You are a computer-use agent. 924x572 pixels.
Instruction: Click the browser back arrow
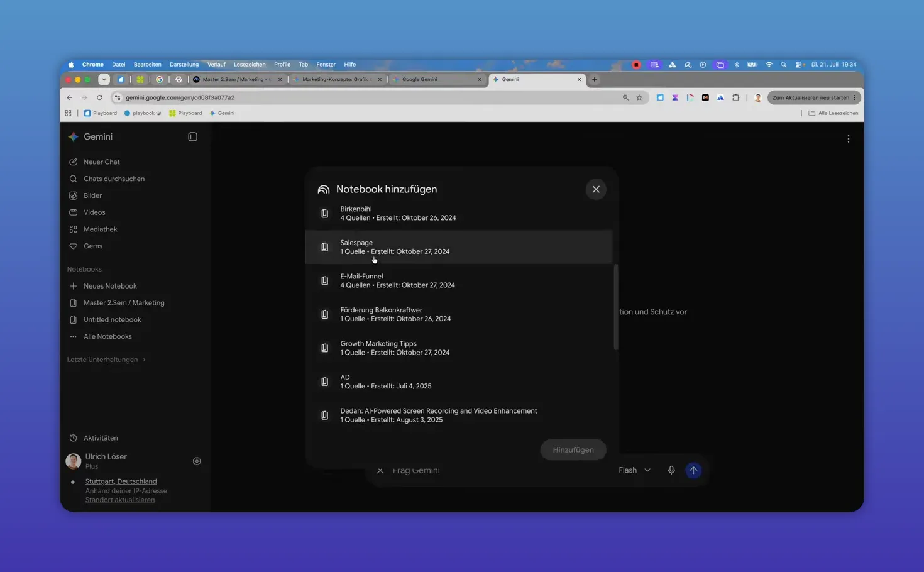(70, 97)
